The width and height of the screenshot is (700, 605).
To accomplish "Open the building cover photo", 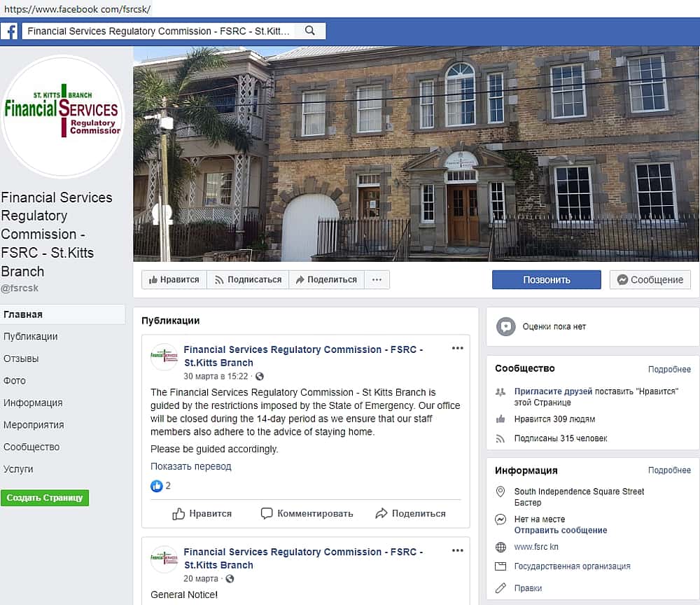I will tap(416, 153).
